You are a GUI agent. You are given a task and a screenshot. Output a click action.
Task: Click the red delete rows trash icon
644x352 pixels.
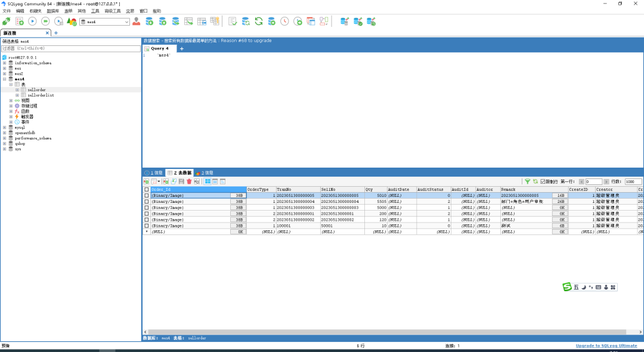pos(189,181)
